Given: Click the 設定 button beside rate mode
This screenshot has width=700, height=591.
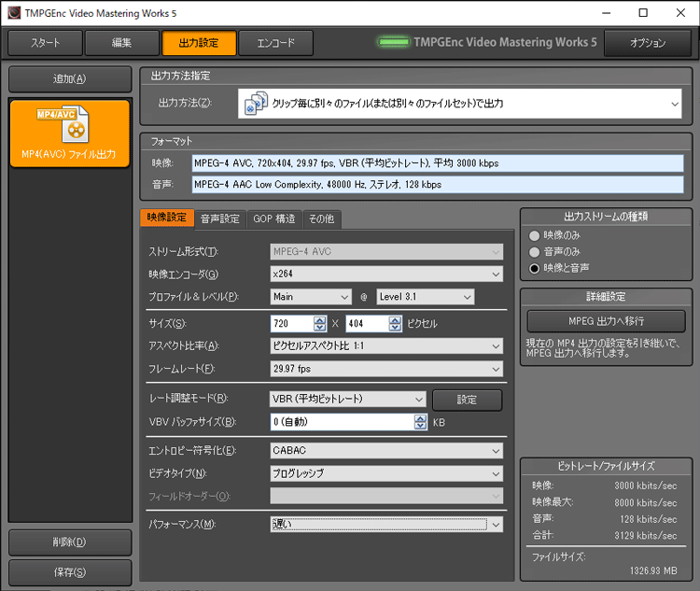Looking at the screenshot, I should 467,400.
